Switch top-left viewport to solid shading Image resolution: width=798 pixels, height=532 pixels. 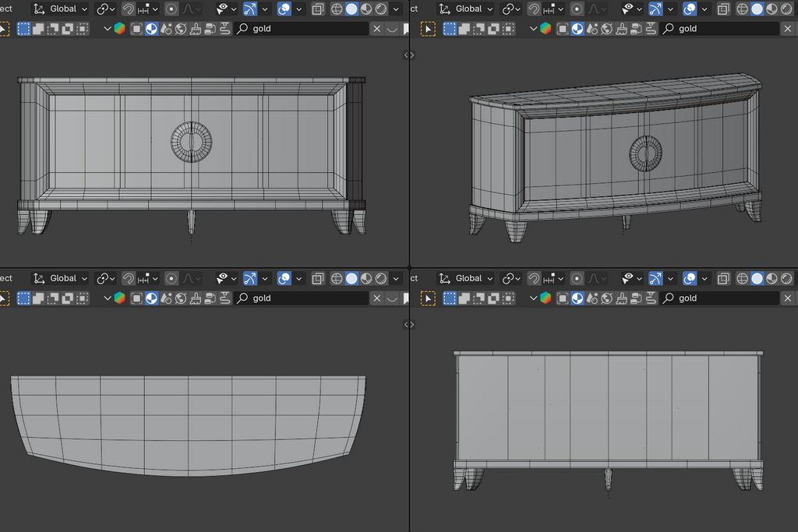(351, 9)
